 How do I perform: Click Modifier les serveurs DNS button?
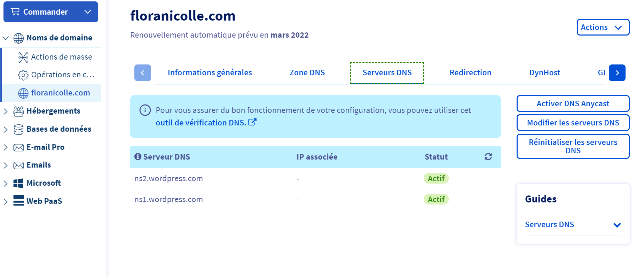[573, 123]
